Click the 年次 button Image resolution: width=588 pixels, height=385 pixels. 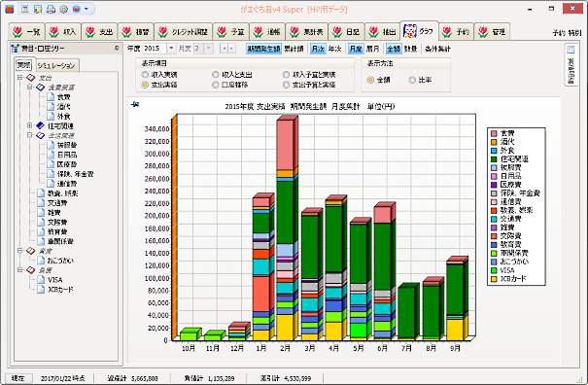click(334, 49)
